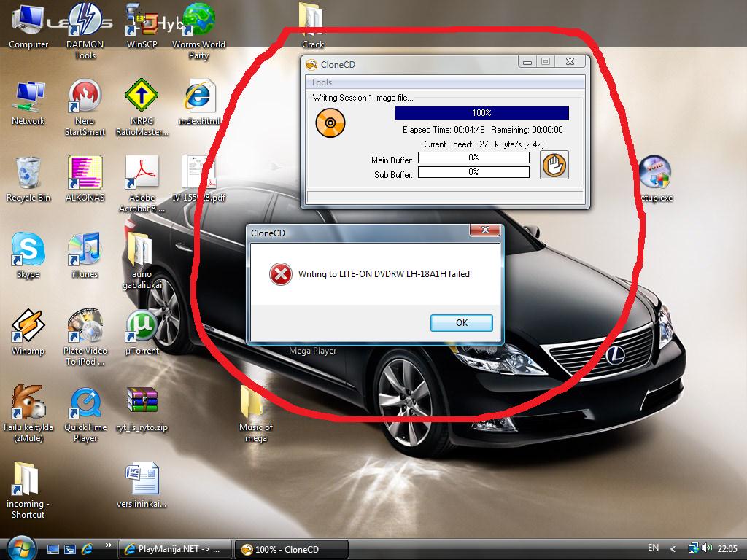Select the Skype desktop shortcut
747x560 pixels.
tap(28, 255)
